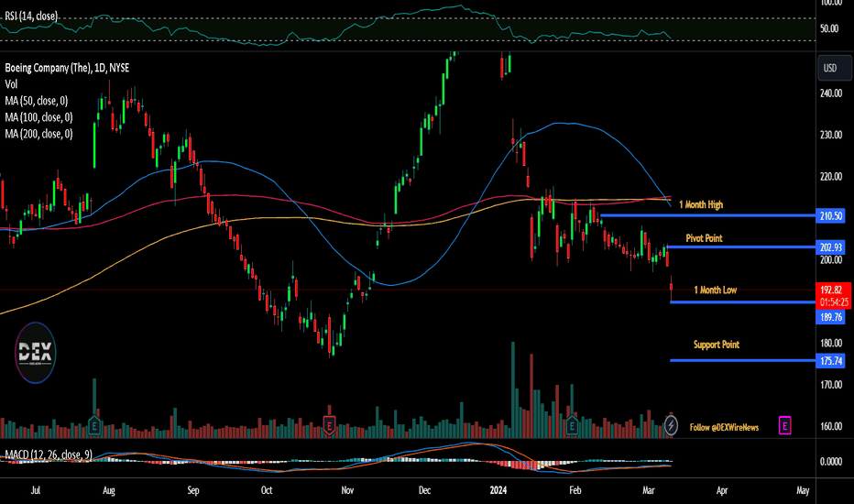
Task: Click the May label on time axis
Action: [x=803, y=490]
